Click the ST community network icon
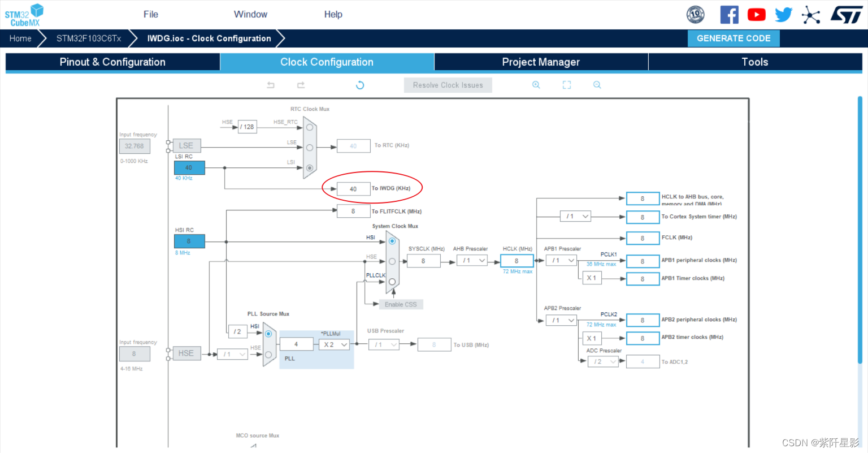This screenshot has width=868, height=453. click(x=811, y=15)
